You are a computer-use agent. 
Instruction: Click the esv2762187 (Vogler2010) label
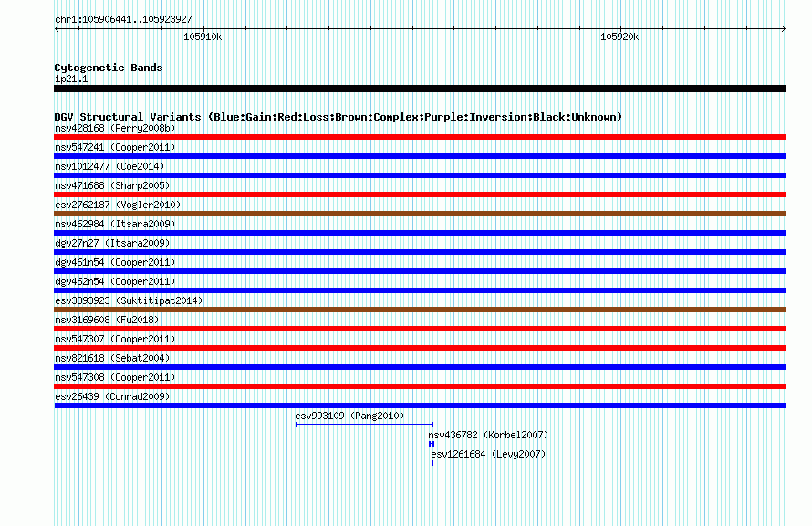pyautogui.click(x=118, y=205)
